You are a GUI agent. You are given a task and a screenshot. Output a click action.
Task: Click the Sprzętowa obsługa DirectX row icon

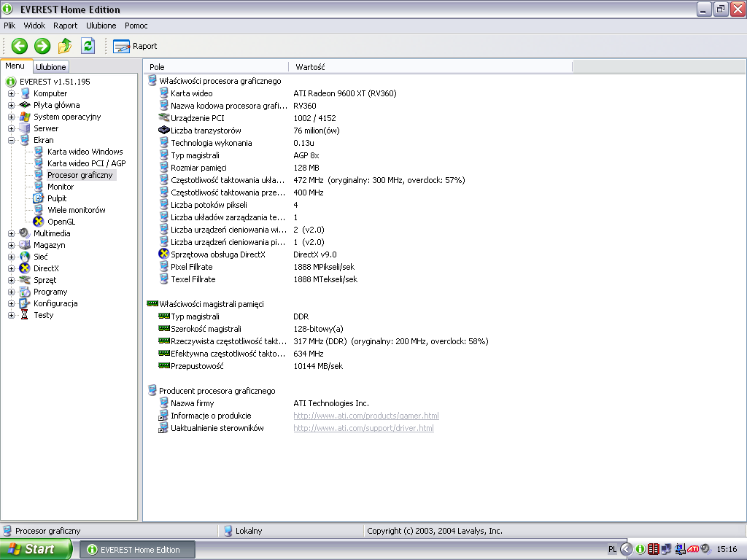(x=164, y=254)
